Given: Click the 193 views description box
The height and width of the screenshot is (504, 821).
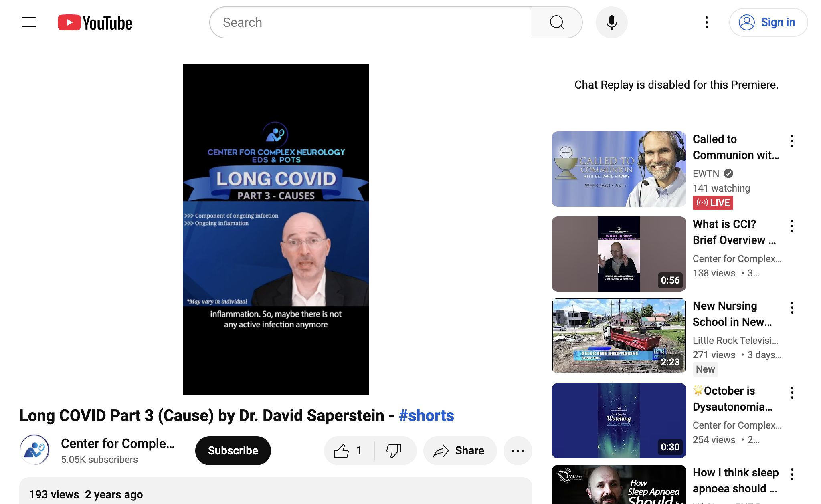Looking at the screenshot, I should tap(276, 491).
